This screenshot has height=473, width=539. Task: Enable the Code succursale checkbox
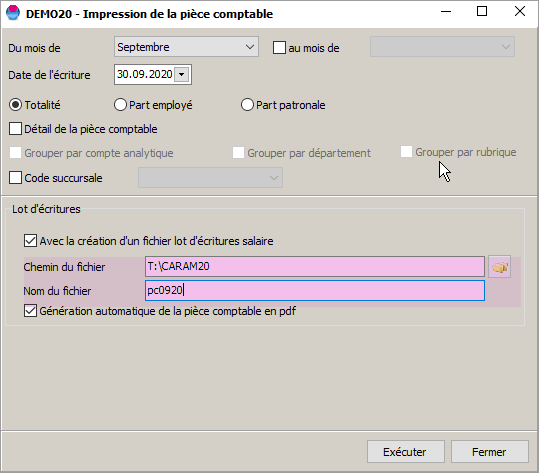15,178
